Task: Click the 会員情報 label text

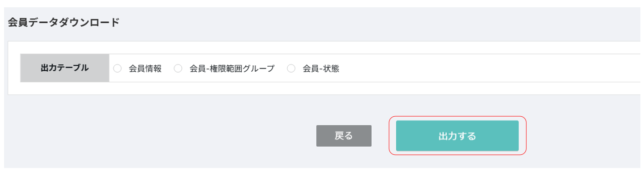Action: coord(145,69)
